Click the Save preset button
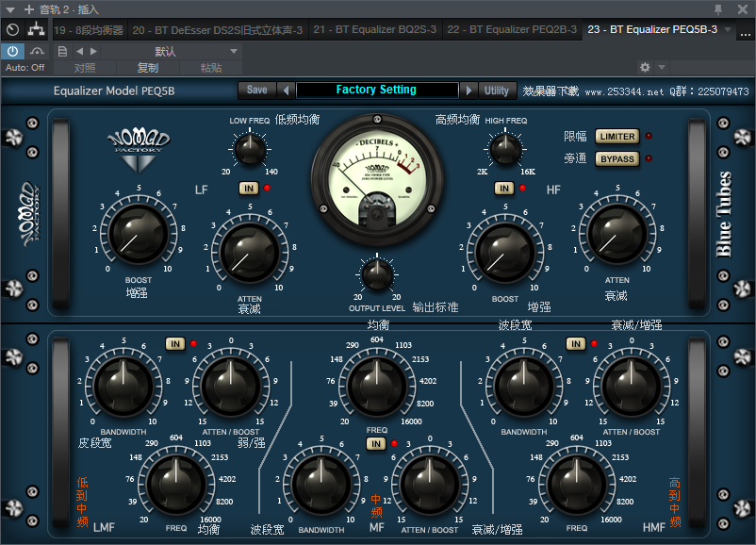Screen dimensions: 756x545 tap(257, 91)
